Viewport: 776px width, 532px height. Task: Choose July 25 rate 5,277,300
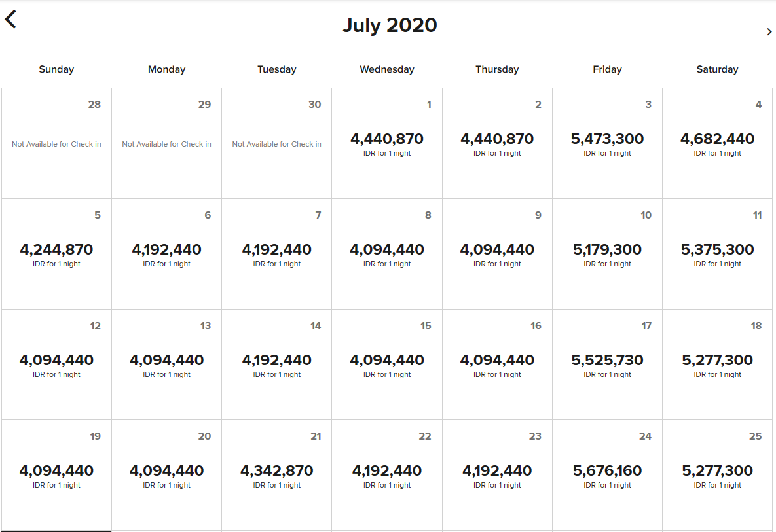pyautogui.click(x=718, y=476)
